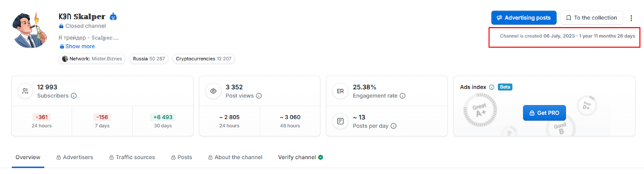This screenshot has height=174, width=644.
Task: Select the Cryptocurrencies category tag
Action: pyautogui.click(x=203, y=59)
